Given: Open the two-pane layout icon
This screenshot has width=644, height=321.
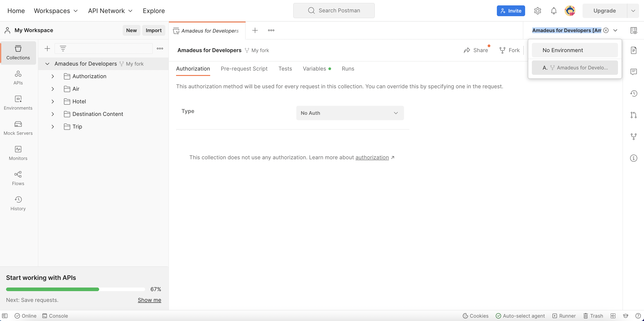Looking at the screenshot, I should (x=613, y=316).
